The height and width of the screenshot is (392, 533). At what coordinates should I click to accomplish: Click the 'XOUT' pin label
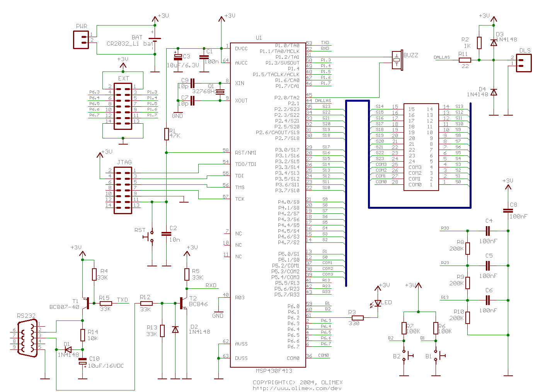coord(241,101)
